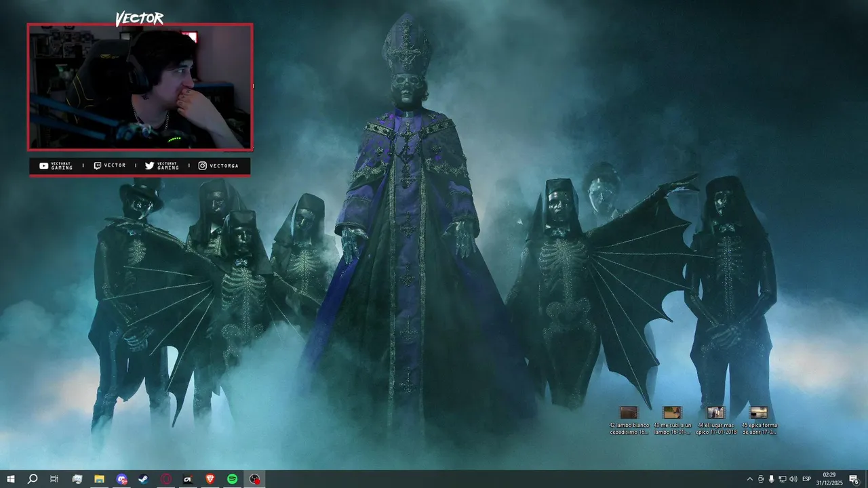The image size is (868, 488).
Task: Open the app pinned between Opera and Brave
Action: tap(188, 479)
